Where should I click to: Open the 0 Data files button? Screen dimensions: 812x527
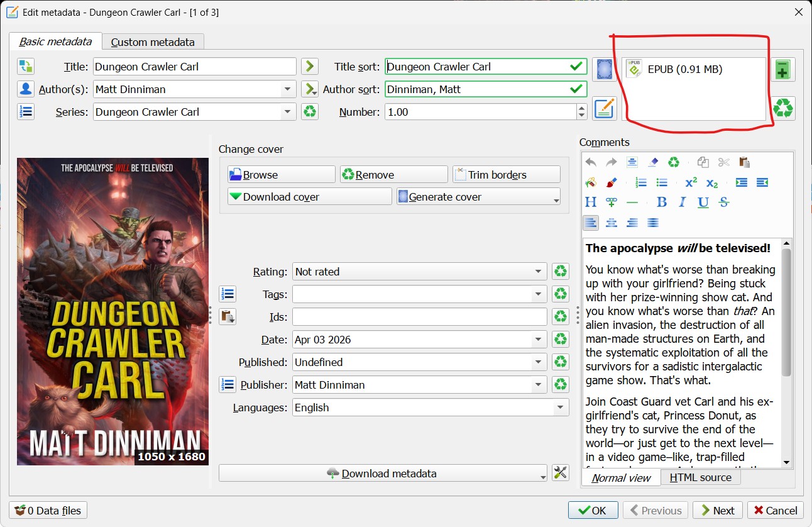[x=48, y=510]
